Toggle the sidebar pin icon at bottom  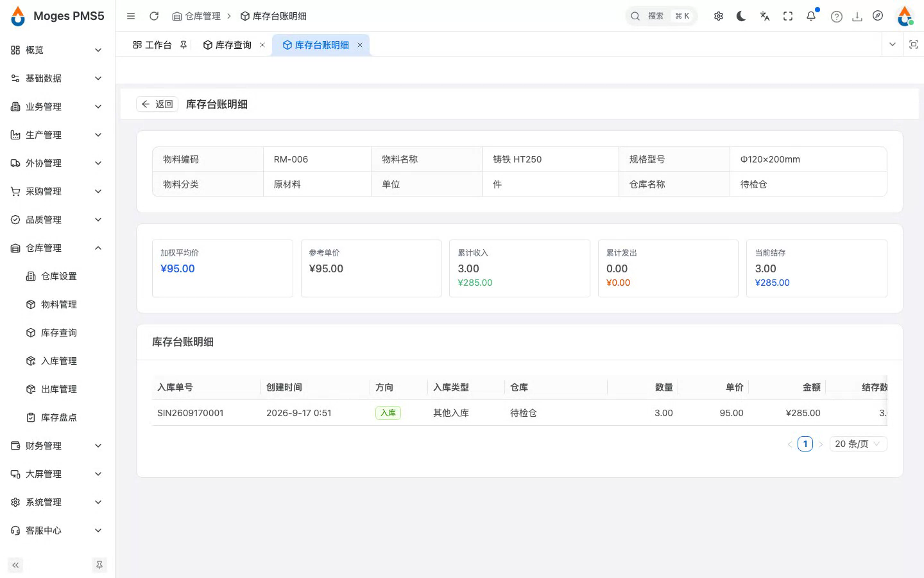pyautogui.click(x=99, y=565)
